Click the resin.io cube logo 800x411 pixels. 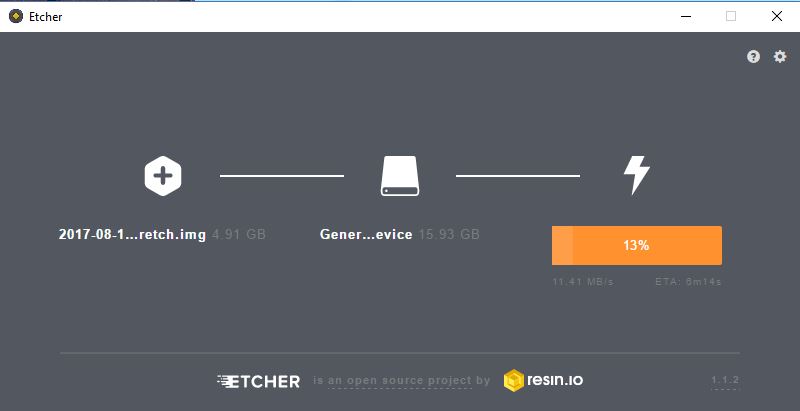click(514, 380)
